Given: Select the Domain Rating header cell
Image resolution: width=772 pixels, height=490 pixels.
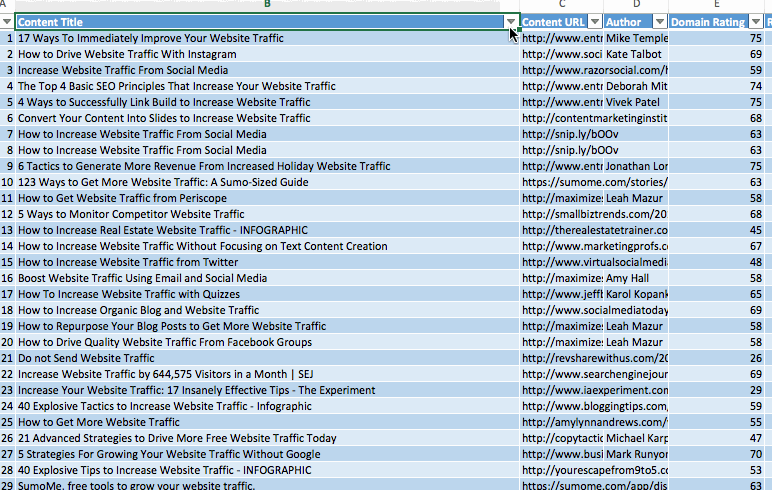Looking at the screenshot, I should [x=716, y=22].
